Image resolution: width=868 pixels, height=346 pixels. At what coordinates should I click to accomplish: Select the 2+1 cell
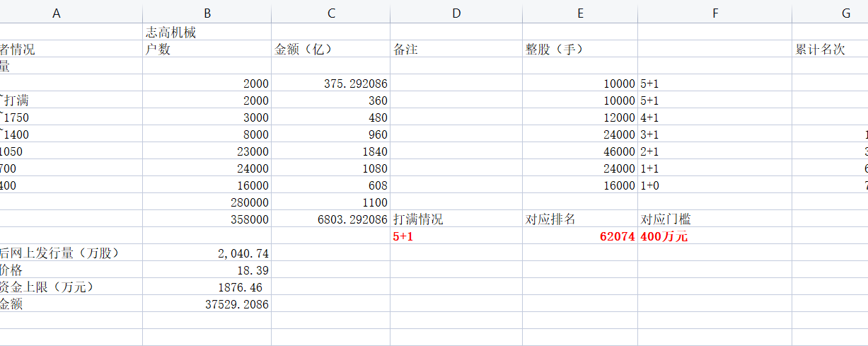(x=714, y=151)
